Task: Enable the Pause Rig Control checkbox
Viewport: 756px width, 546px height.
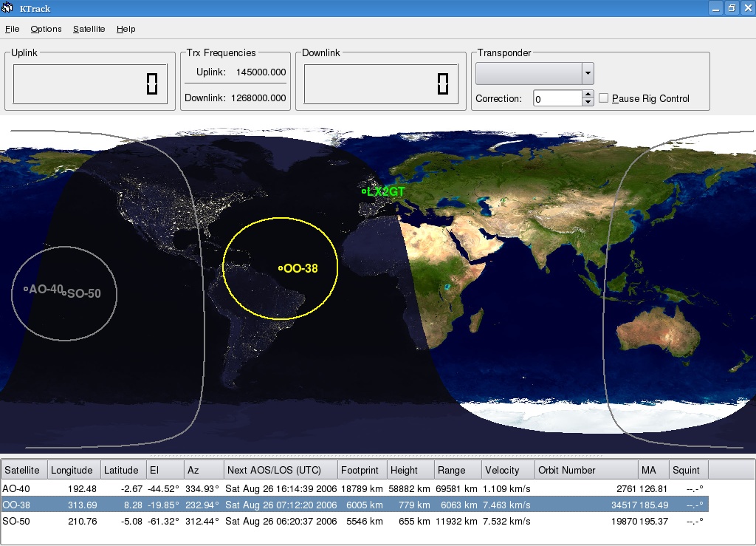Action: (604, 98)
